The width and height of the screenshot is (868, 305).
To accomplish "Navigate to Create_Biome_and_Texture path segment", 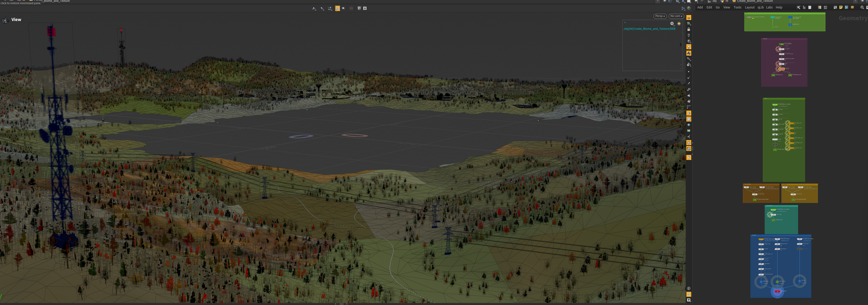I will [754, 1].
